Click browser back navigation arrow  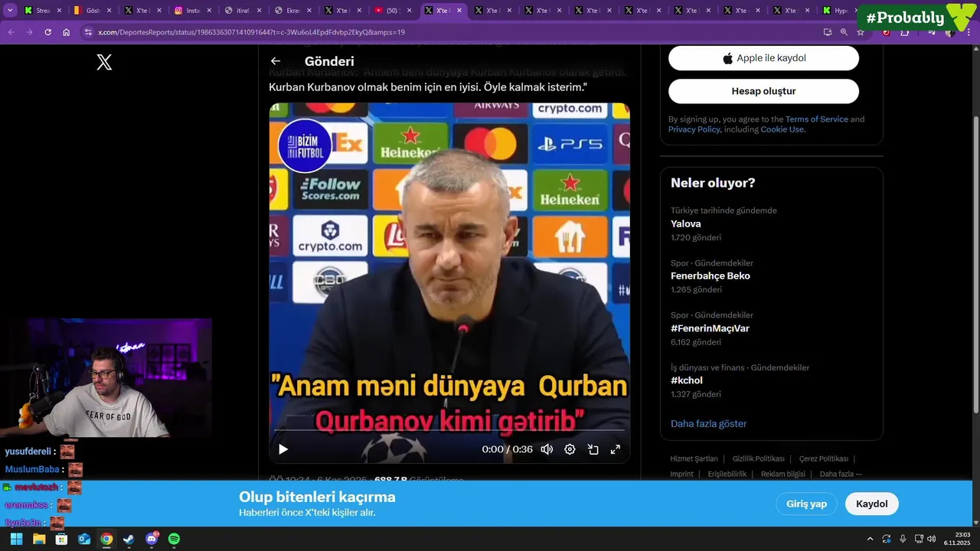[x=11, y=32]
